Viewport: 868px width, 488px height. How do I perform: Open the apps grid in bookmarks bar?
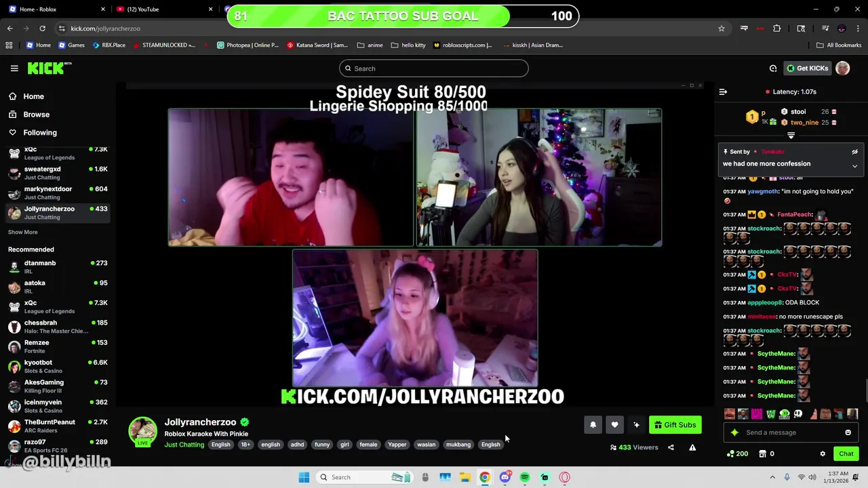coord(9,45)
